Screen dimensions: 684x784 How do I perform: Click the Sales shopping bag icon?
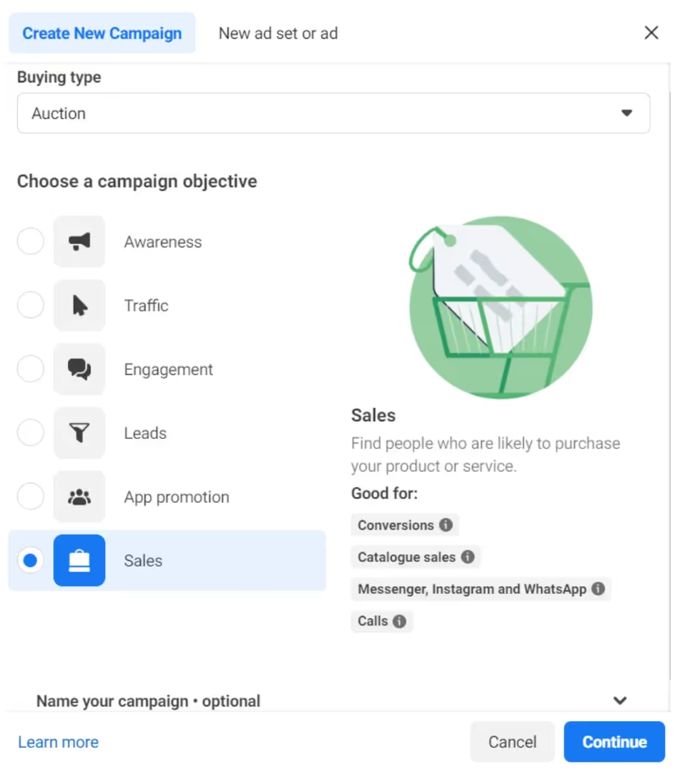coord(79,561)
